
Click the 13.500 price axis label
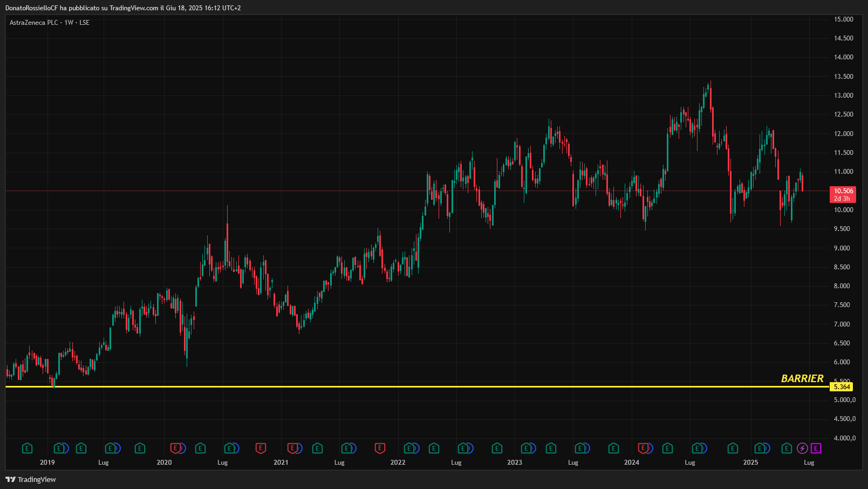844,77
